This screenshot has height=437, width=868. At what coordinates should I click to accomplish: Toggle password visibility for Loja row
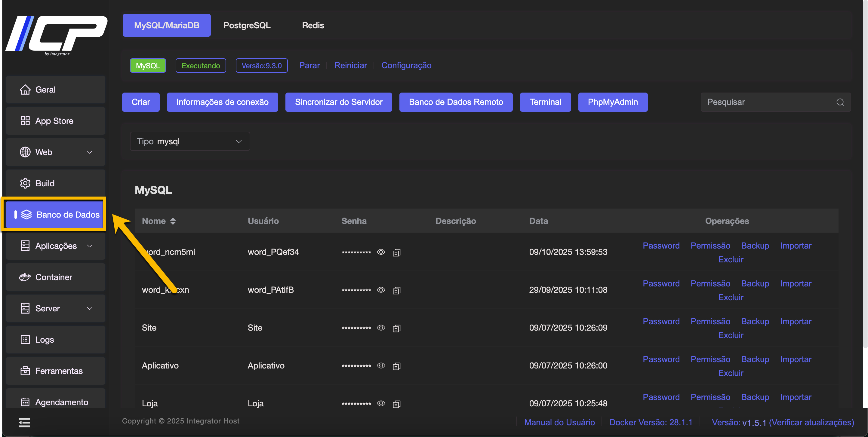(x=381, y=403)
